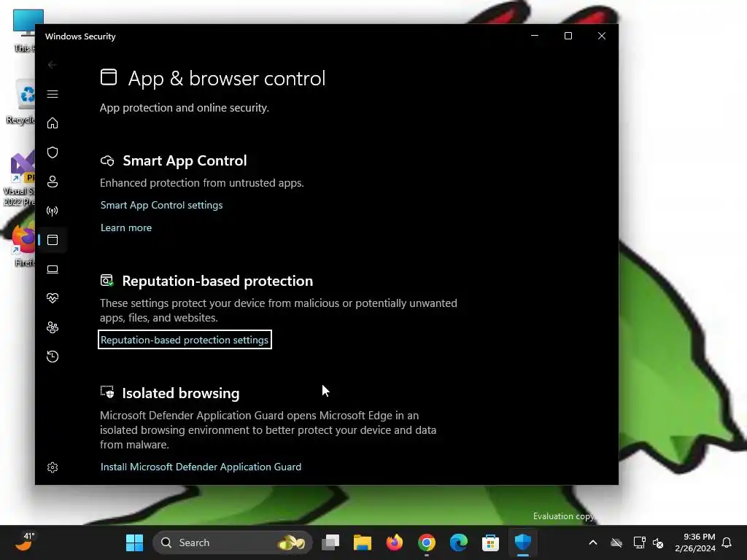Click the Reputation-based protection heading text

point(217,281)
